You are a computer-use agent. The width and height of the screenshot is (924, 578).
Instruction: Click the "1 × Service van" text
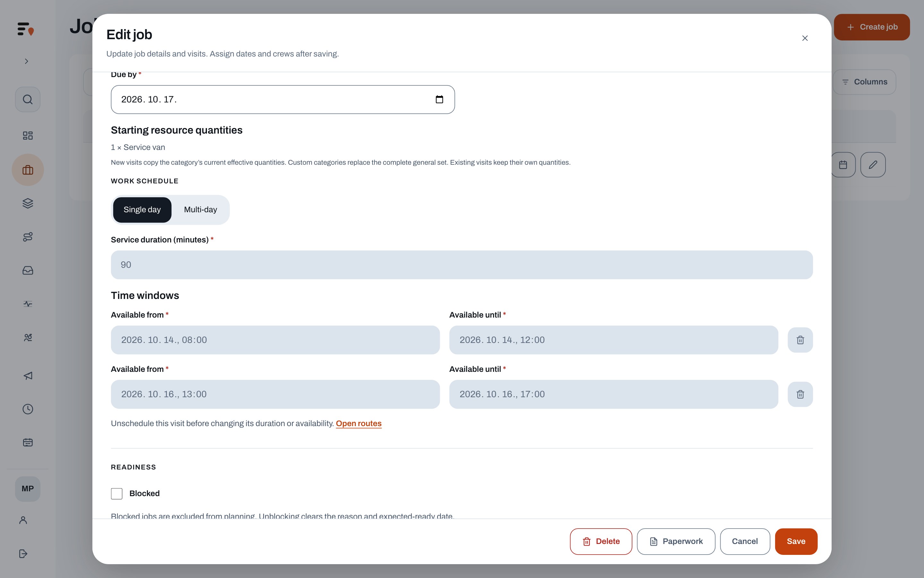pos(138,148)
